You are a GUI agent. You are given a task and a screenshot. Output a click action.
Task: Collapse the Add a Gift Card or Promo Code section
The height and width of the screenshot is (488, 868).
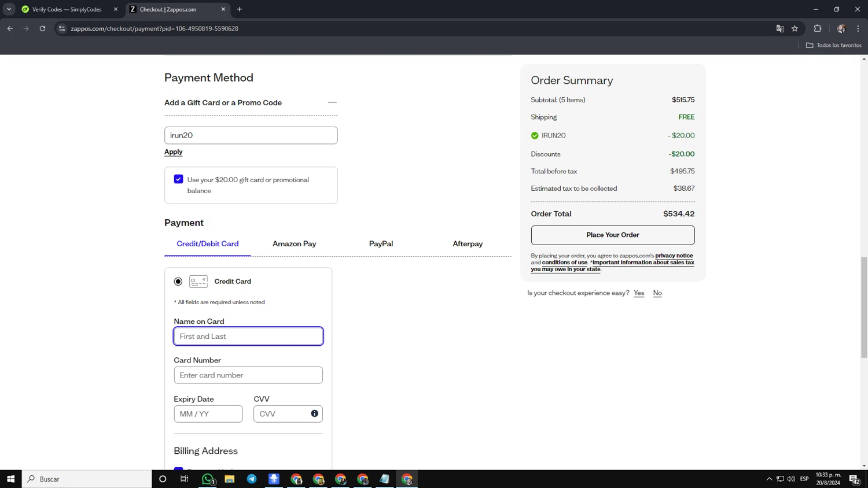pos(332,102)
